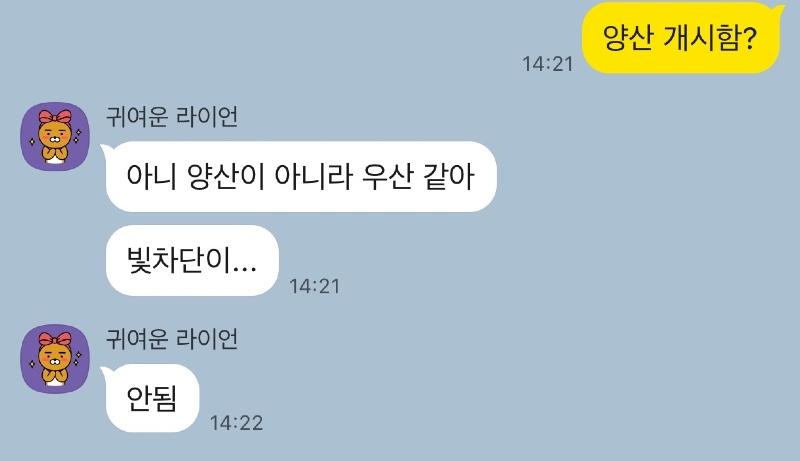Image resolution: width=800 pixels, height=461 pixels.
Task: Click the word 아니라 in the long message
Action: (x=313, y=176)
